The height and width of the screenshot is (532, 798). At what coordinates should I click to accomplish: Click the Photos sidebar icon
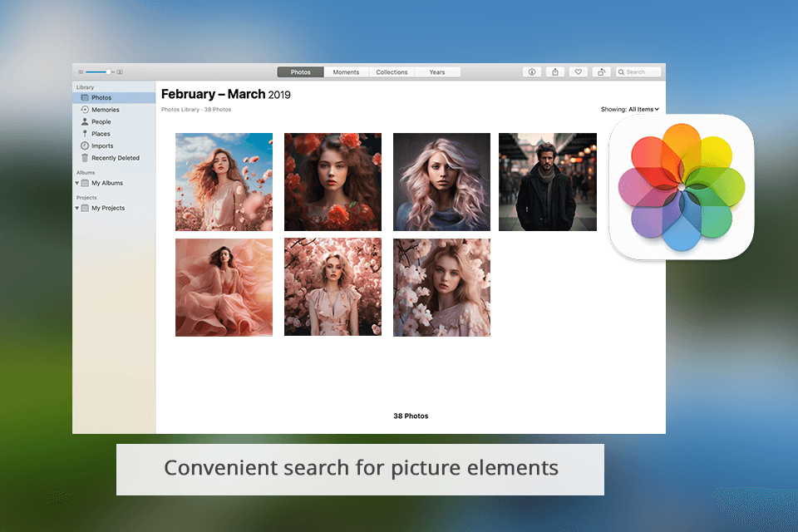[x=85, y=97]
